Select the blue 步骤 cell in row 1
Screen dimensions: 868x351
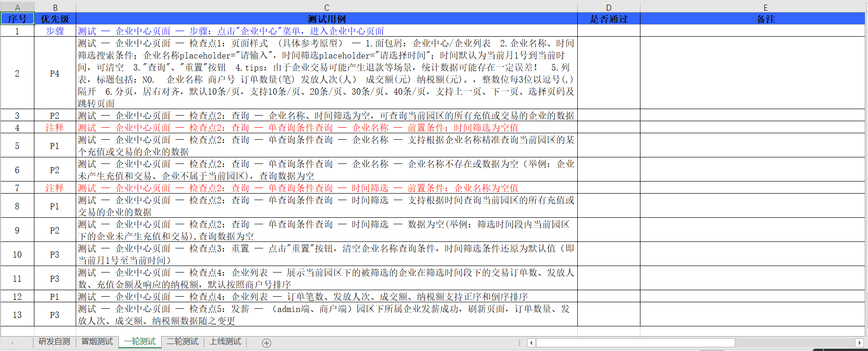point(55,31)
